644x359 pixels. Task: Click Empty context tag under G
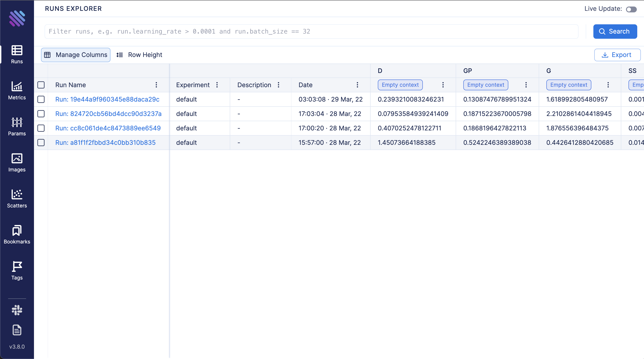(x=568, y=85)
